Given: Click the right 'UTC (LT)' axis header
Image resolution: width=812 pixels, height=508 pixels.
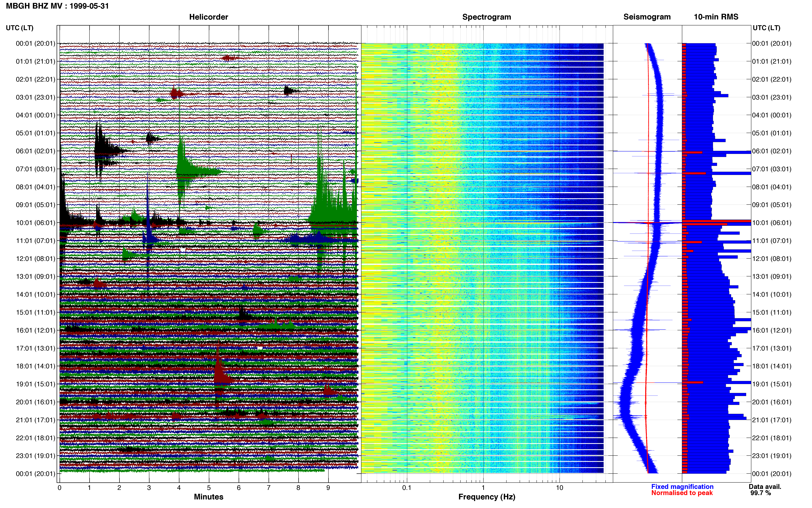Looking at the screenshot, I should [767, 28].
